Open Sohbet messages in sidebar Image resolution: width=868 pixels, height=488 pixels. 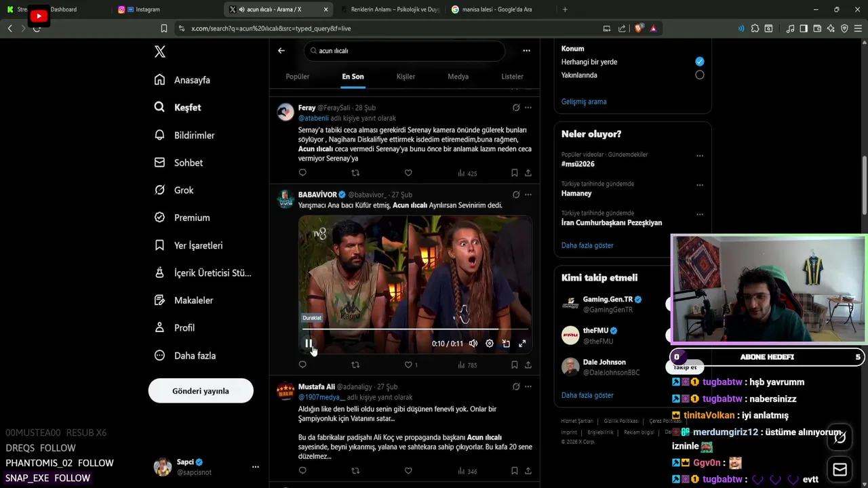pyautogui.click(x=178, y=163)
